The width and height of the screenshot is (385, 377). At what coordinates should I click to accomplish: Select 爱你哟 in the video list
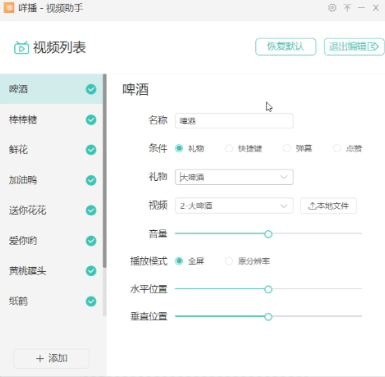click(x=51, y=241)
